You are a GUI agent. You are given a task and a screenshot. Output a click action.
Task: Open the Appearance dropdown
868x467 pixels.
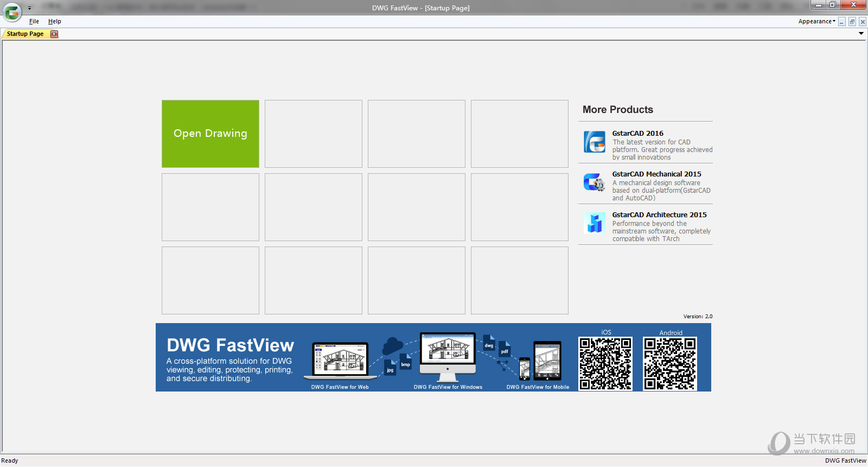pos(817,21)
